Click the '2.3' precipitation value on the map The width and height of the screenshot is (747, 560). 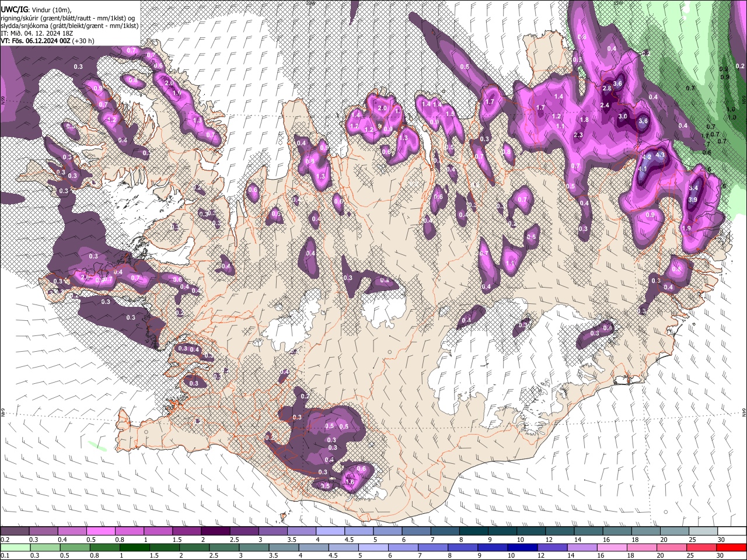578,135
